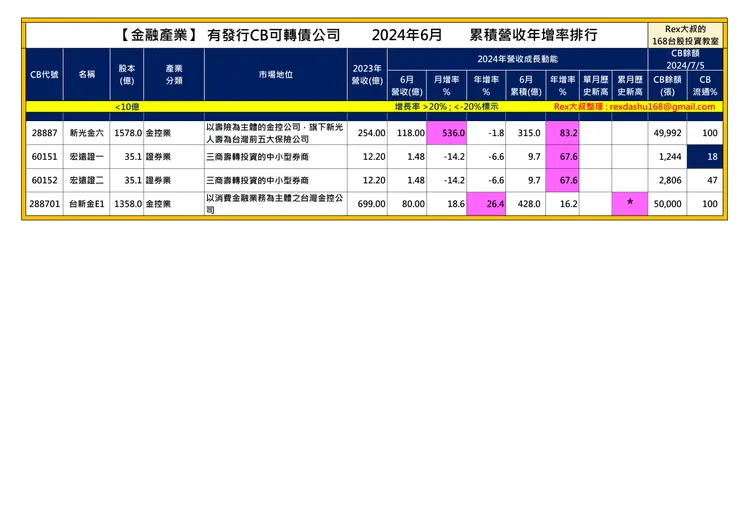Viewport: 740px width, 523px height.
Task: Click the CB代號 column header
Action: coord(44,74)
